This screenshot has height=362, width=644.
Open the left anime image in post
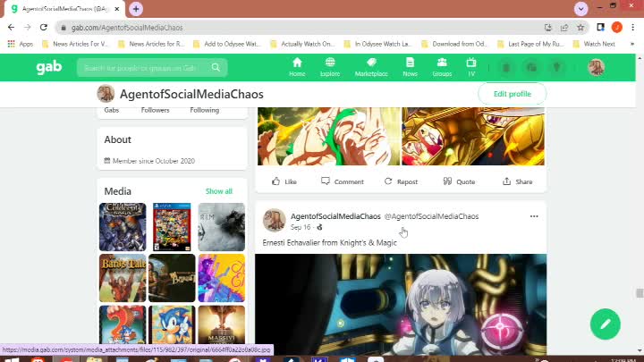328,136
